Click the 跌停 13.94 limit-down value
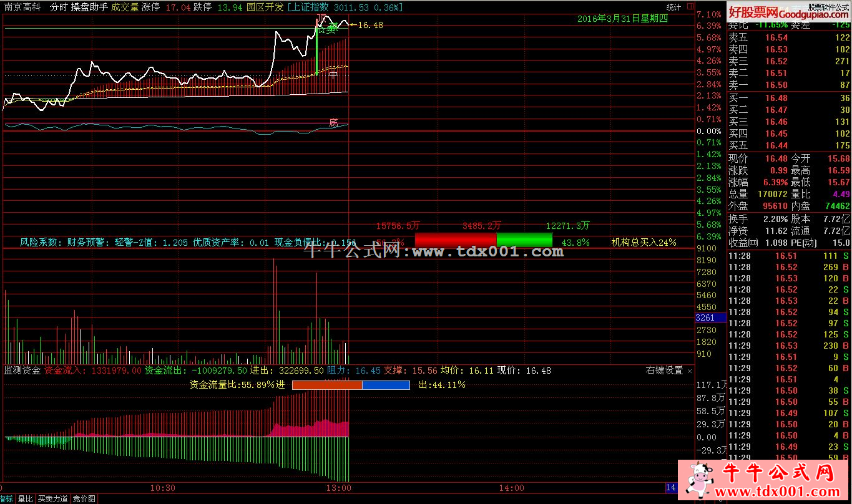Screen dimensions: 852x504 [x=218, y=7]
